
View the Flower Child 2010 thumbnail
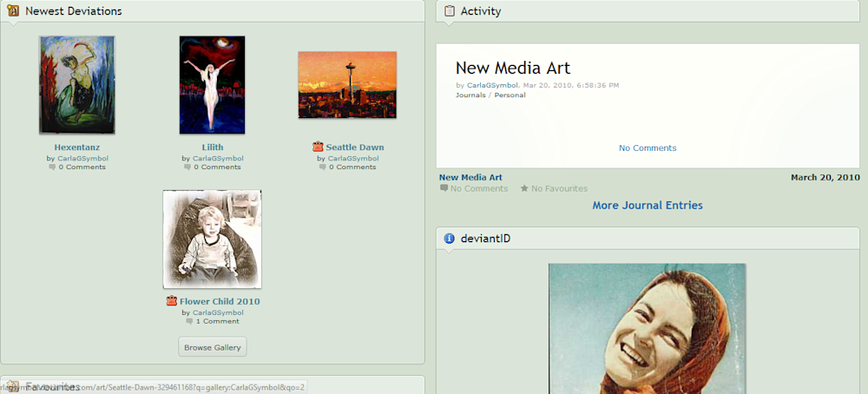tap(212, 240)
